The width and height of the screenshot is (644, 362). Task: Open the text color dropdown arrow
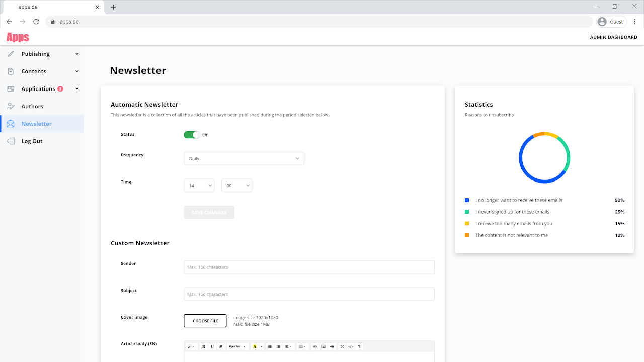coord(262,346)
